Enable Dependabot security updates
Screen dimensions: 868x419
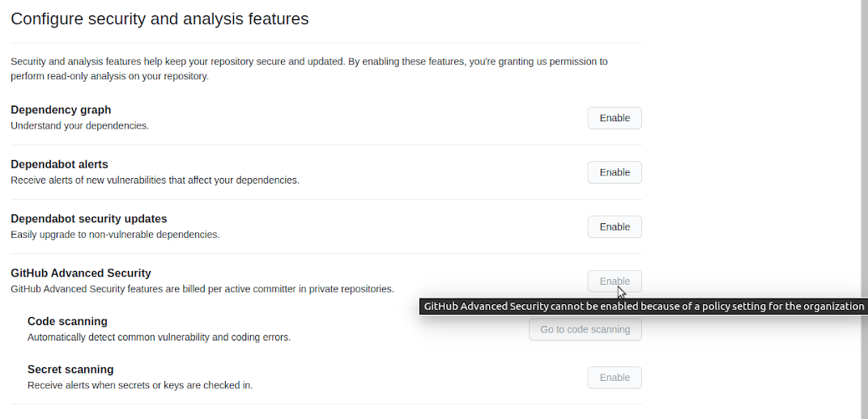coord(614,227)
